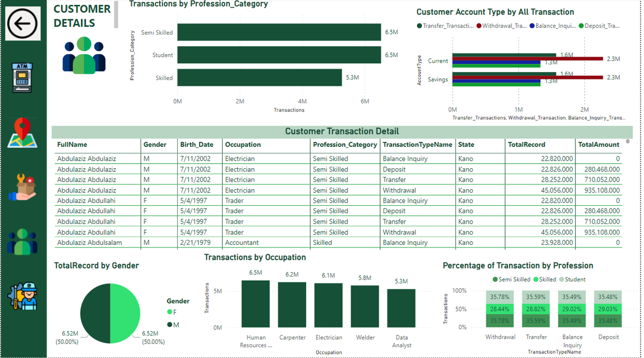Sort table by Gender column header

tap(155, 145)
